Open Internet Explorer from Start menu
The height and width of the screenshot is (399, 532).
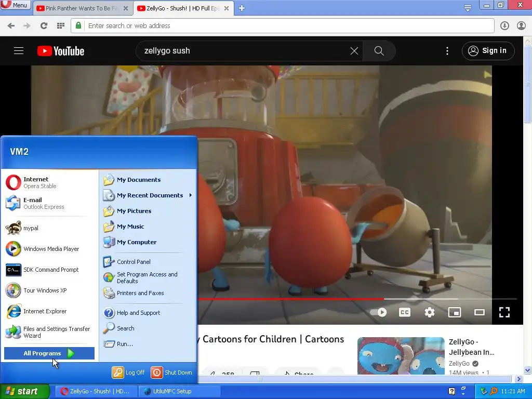pyautogui.click(x=49, y=311)
